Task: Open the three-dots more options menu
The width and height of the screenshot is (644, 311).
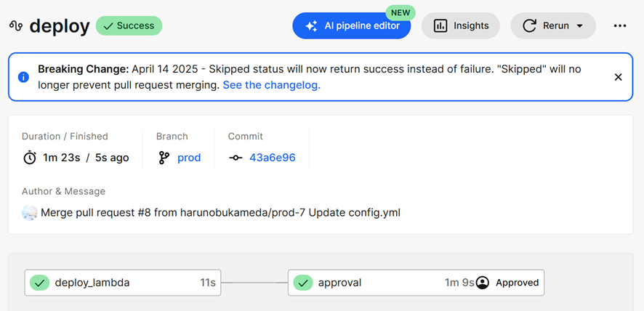Action: coord(620,26)
